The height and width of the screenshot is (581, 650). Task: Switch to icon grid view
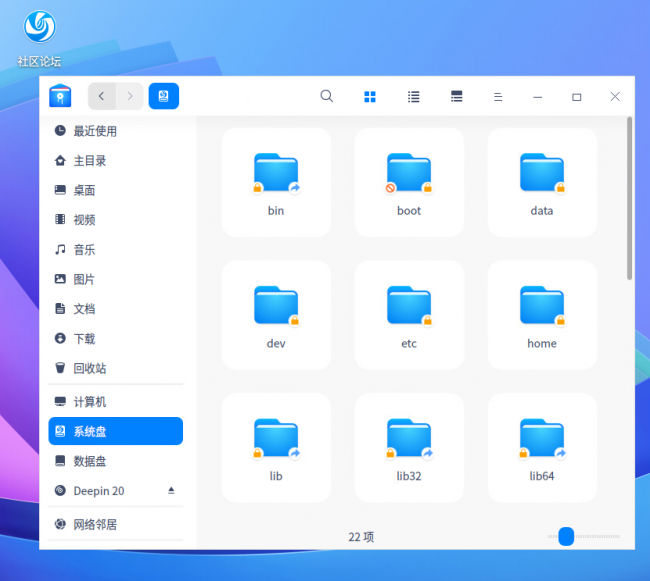[370, 97]
